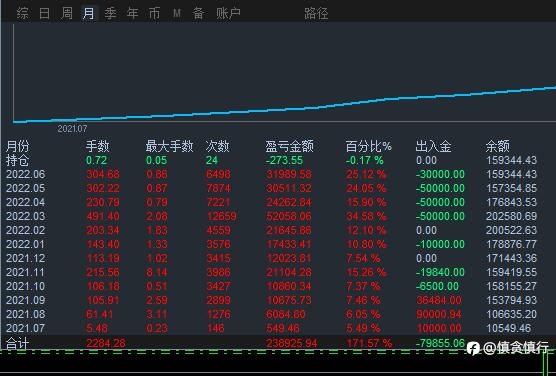Open the M tab
Viewport: 556px width, 376px height.
coord(177,13)
